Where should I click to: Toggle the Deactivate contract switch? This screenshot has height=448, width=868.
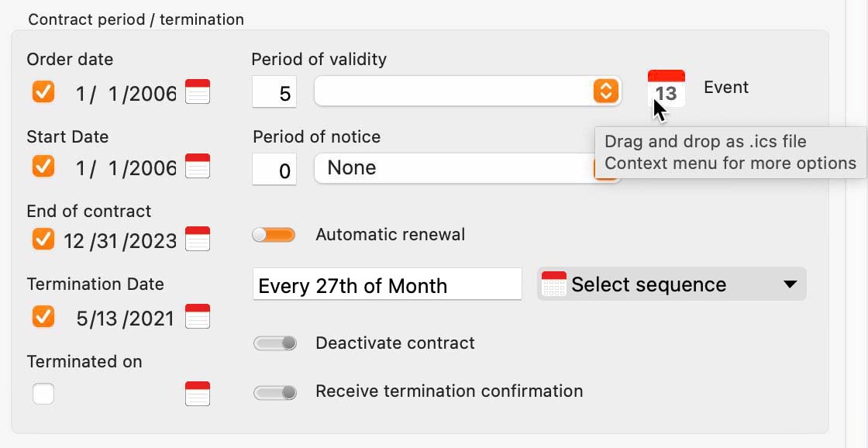click(x=274, y=343)
